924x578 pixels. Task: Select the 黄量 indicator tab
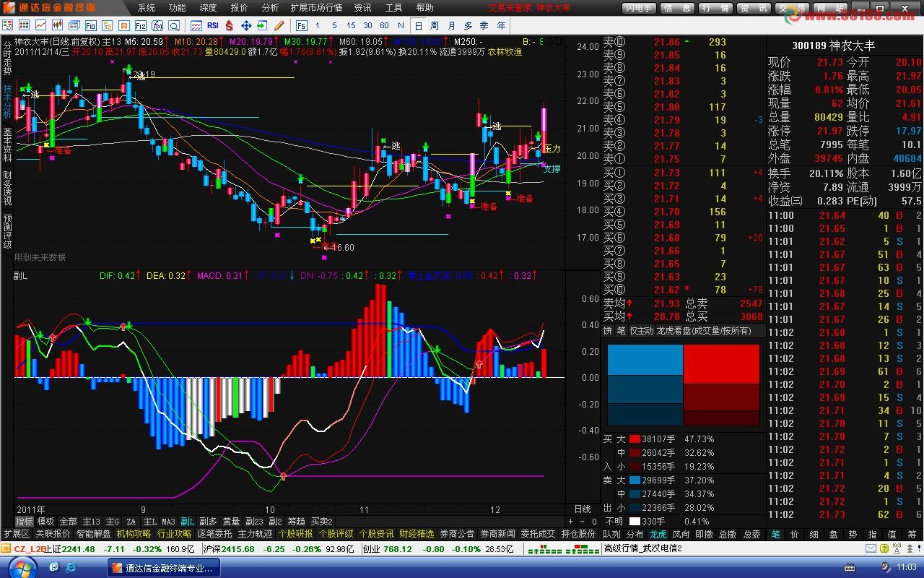[x=231, y=522]
